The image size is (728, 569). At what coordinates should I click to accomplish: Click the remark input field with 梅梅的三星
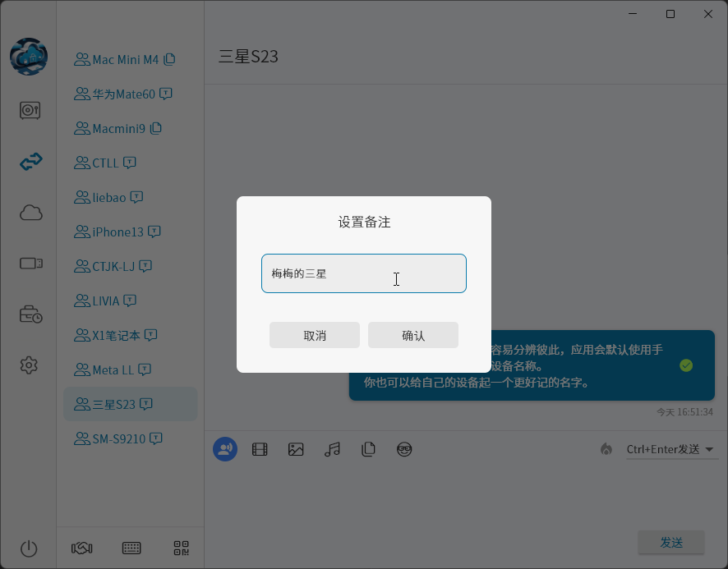coord(363,273)
